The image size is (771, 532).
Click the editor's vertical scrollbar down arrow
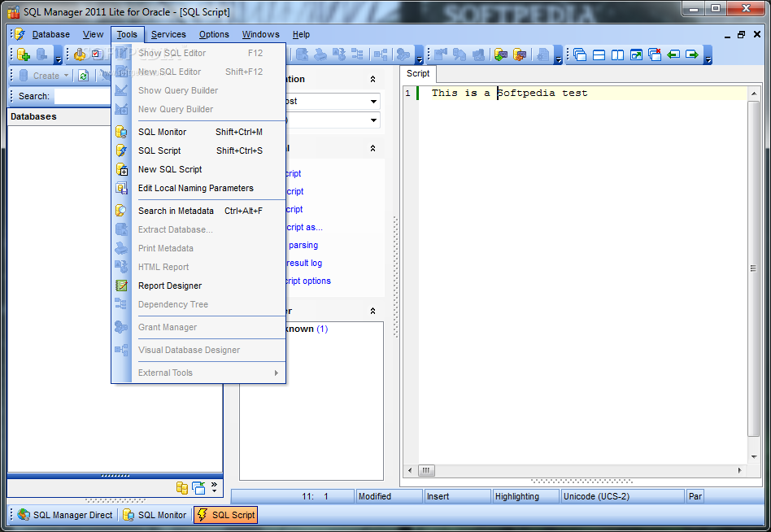point(754,457)
